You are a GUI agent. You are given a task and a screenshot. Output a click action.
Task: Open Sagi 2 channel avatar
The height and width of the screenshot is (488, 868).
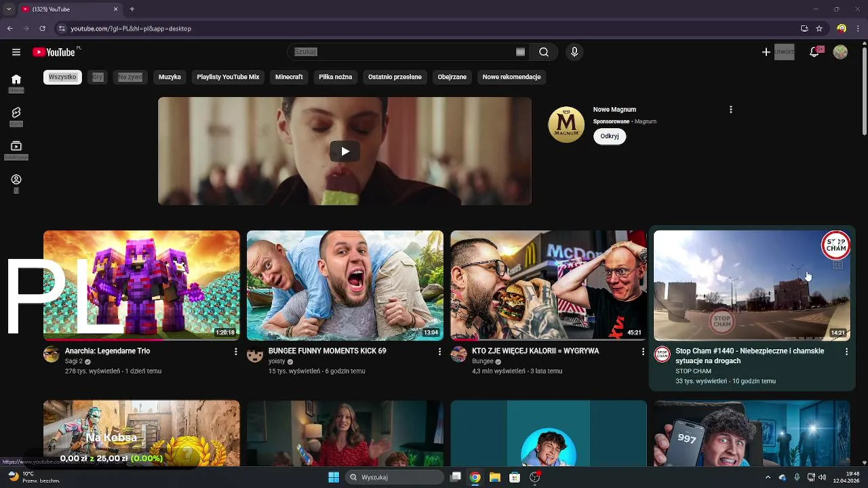[x=52, y=354]
